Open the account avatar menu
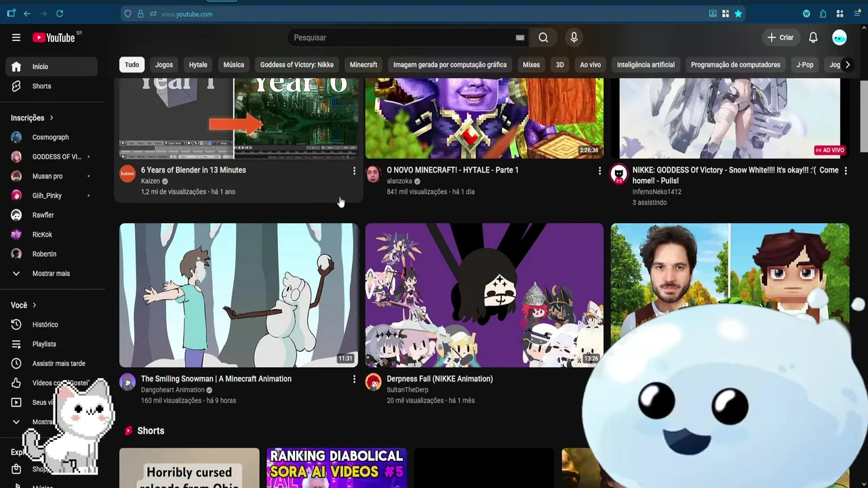The image size is (868, 488). (840, 37)
